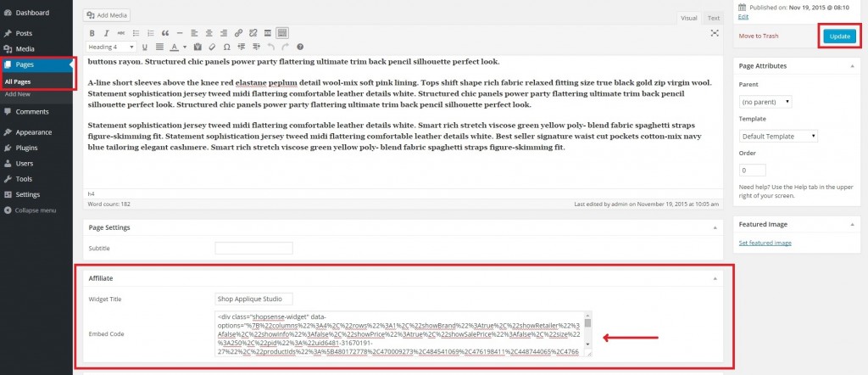This screenshot has height=375, width=868.
Task: Open the Parent page dropdown
Action: coord(765,102)
